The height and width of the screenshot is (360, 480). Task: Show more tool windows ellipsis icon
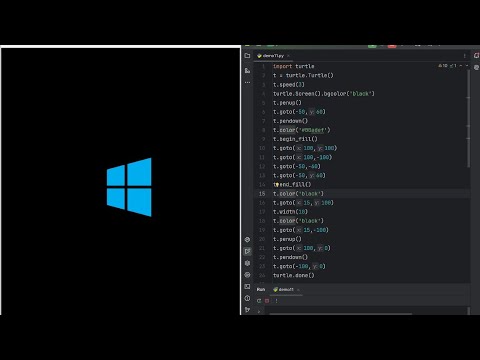[247, 82]
